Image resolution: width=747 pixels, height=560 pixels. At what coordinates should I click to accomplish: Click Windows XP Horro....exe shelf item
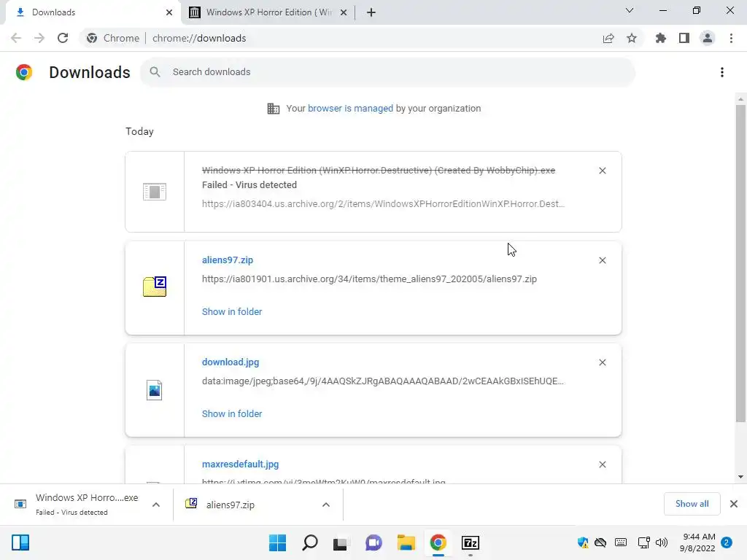87,505
